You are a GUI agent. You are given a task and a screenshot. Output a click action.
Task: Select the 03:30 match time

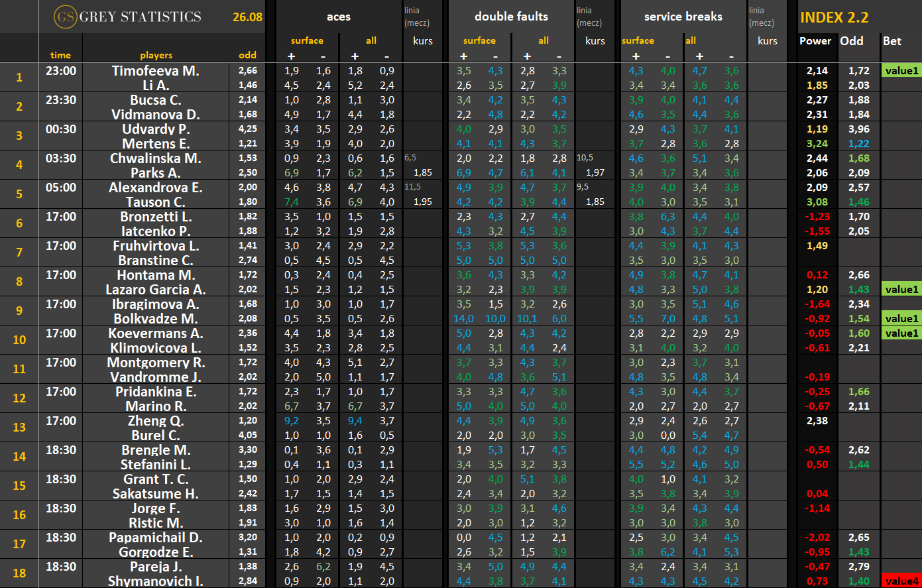tap(60, 158)
